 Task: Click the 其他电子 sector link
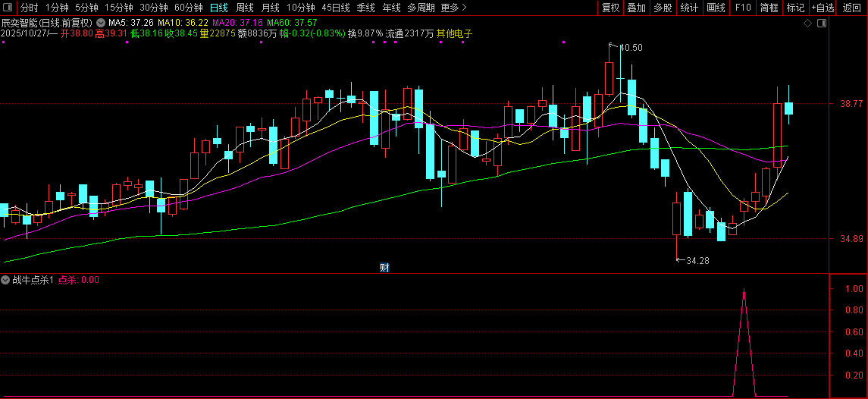pyautogui.click(x=455, y=34)
